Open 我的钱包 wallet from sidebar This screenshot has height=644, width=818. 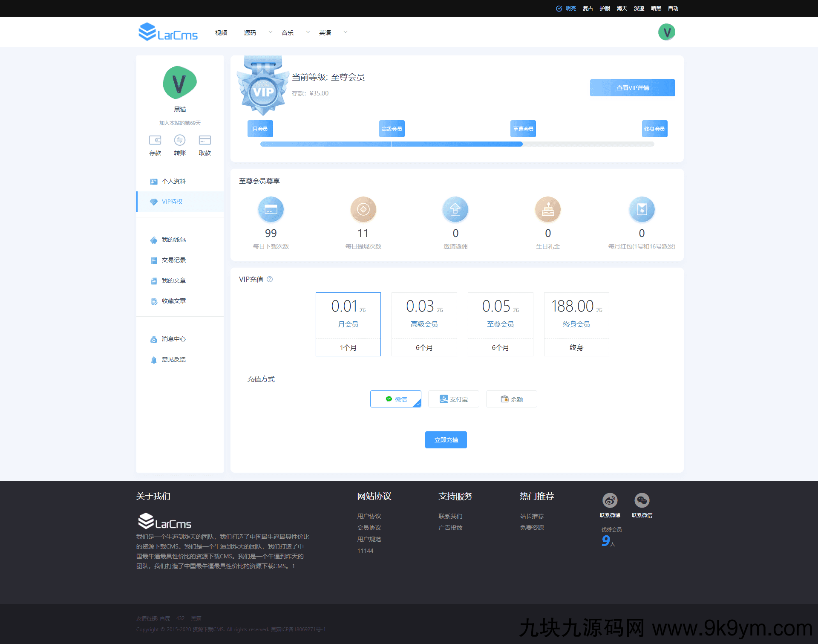tap(173, 240)
